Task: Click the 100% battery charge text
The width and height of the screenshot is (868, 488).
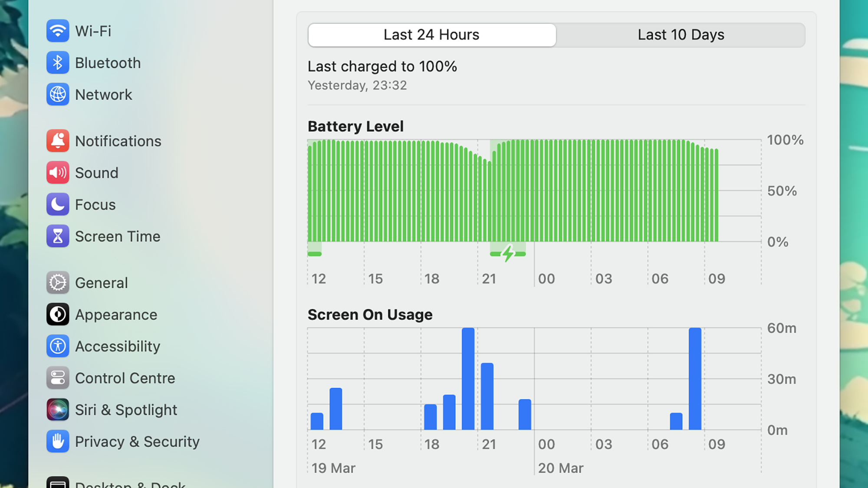Action: (x=382, y=66)
